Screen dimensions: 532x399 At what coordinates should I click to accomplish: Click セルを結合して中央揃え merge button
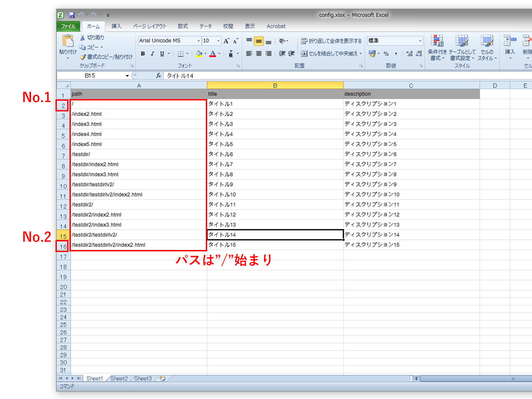tap(331, 54)
